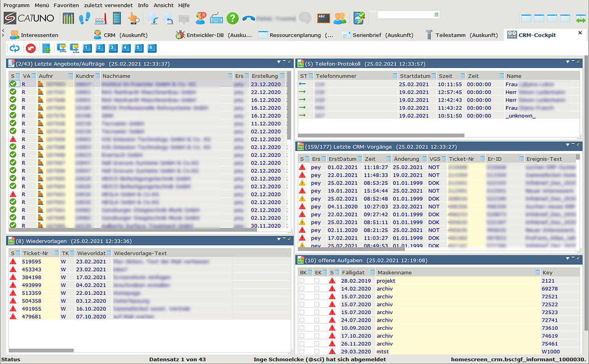The height and width of the screenshot is (364, 589).
Task: Click the search input field in toolbar
Action: [405, 15]
